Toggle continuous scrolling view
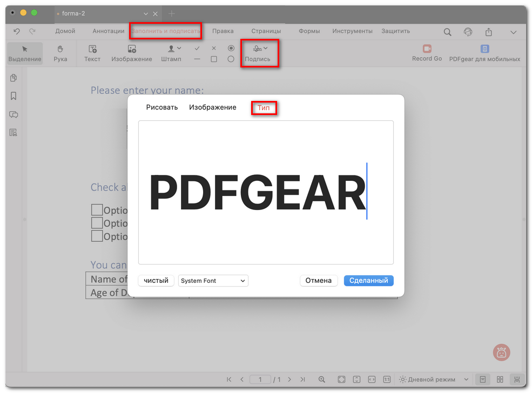Image resolution: width=532 pixels, height=393 pixels. 516,380
